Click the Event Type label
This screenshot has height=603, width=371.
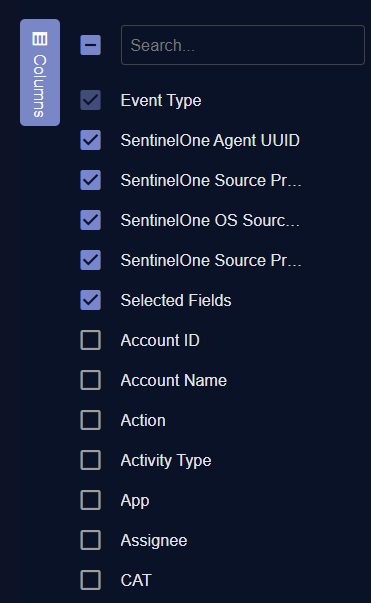[x=161, y=101]
